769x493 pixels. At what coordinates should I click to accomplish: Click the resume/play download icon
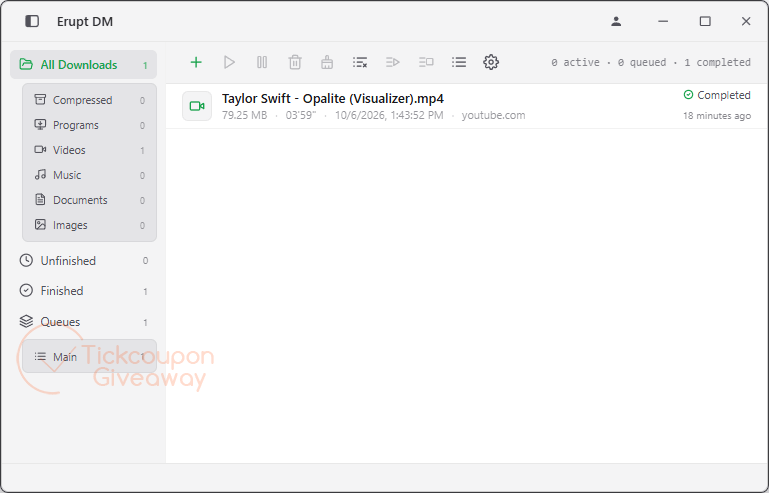pyautogui.click(x=229, y=62)
